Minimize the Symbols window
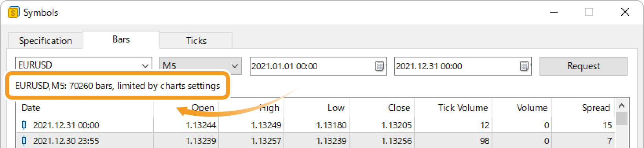Viewport: 644px width, 148px height. coord(554,12)
